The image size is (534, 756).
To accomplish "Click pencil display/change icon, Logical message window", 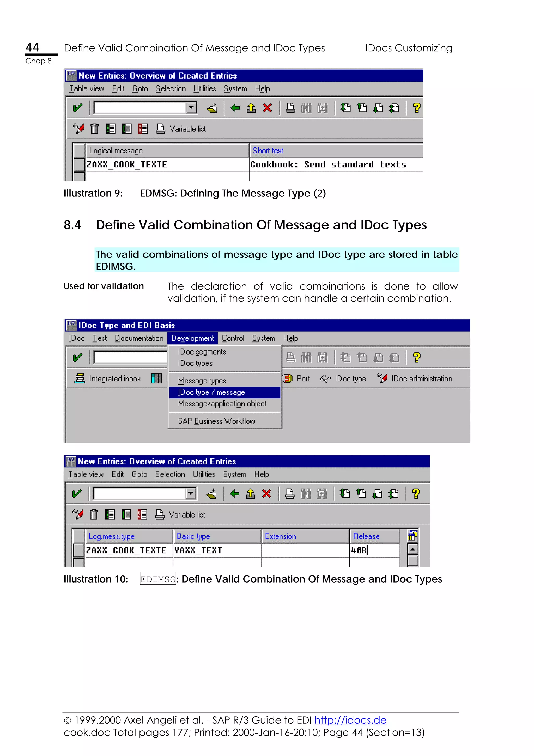I will pyautogui.click(x=78, y=128).
